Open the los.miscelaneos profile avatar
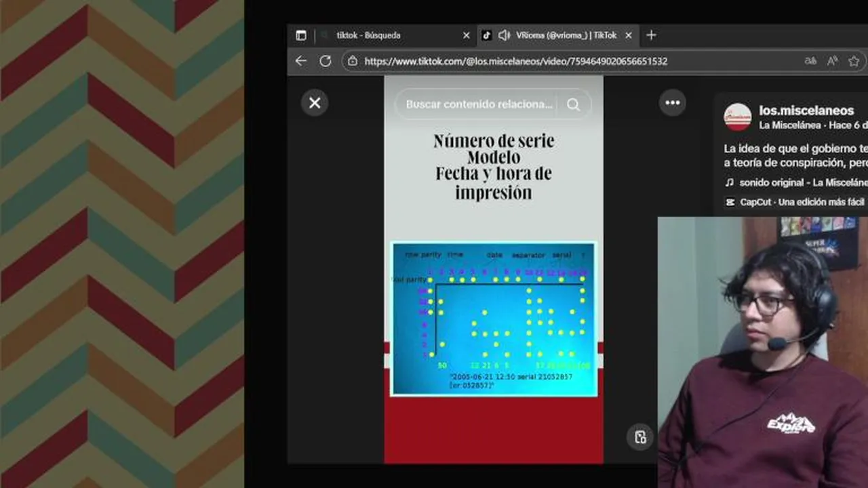Viewport: 868px width, 488px height. click(737, 117)
